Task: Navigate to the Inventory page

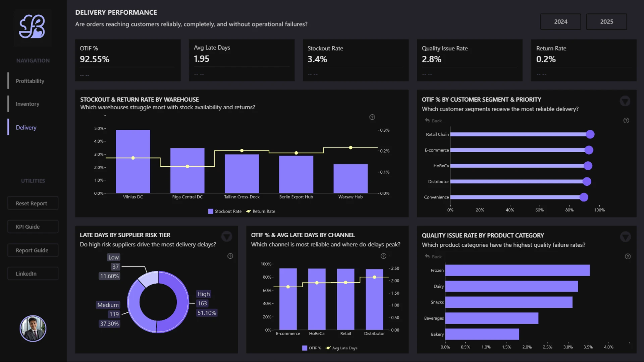Action: pyautogui.click(x=28, y=104)
